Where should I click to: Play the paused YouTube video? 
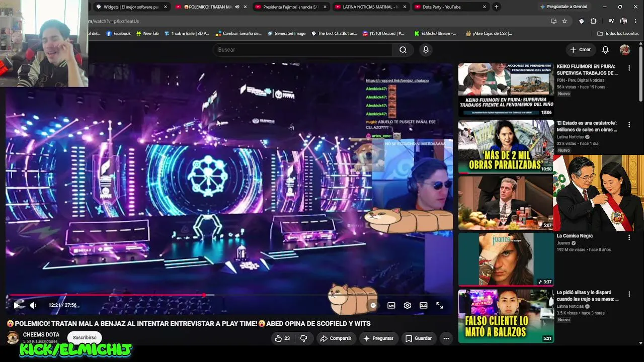click(17, 305)
